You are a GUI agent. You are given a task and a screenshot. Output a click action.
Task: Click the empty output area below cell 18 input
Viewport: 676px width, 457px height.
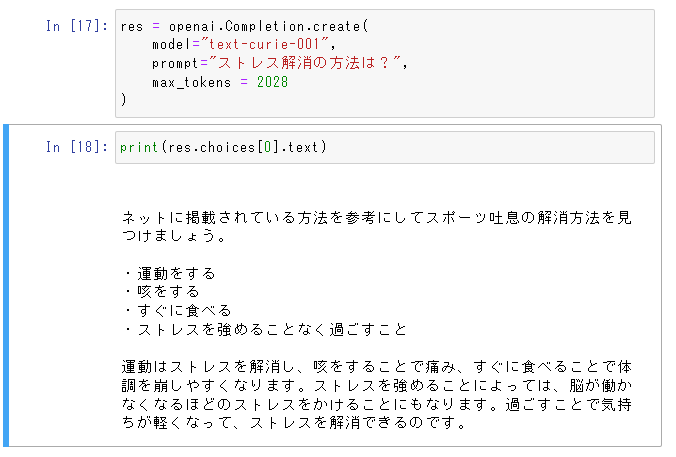pyautogui.click(x=385, y=186)
